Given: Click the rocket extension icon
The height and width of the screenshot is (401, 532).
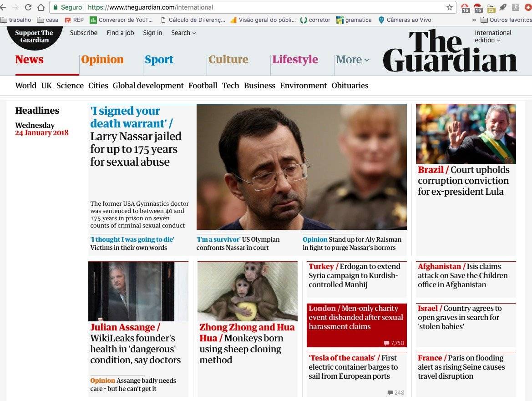Looking at the screenshot, I should click(503, 7).
